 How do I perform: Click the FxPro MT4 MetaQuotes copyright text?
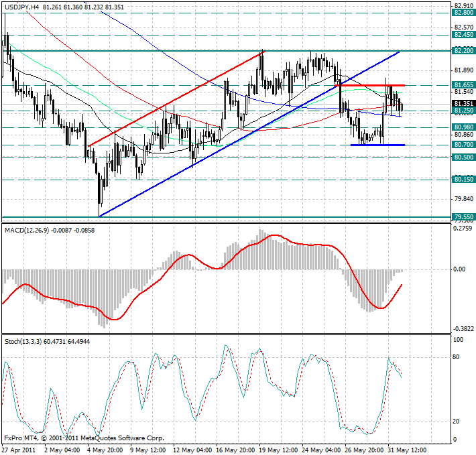(x=84, y=438)
